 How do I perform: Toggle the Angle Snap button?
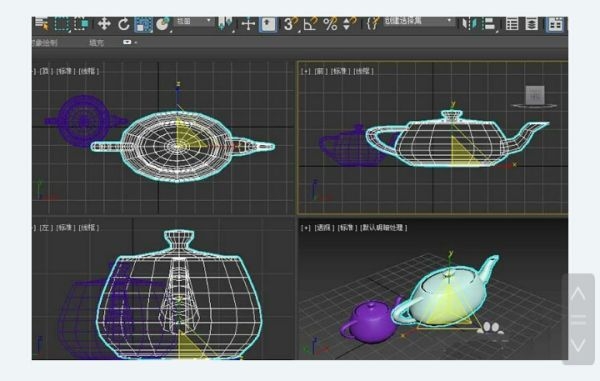(310, 24)
